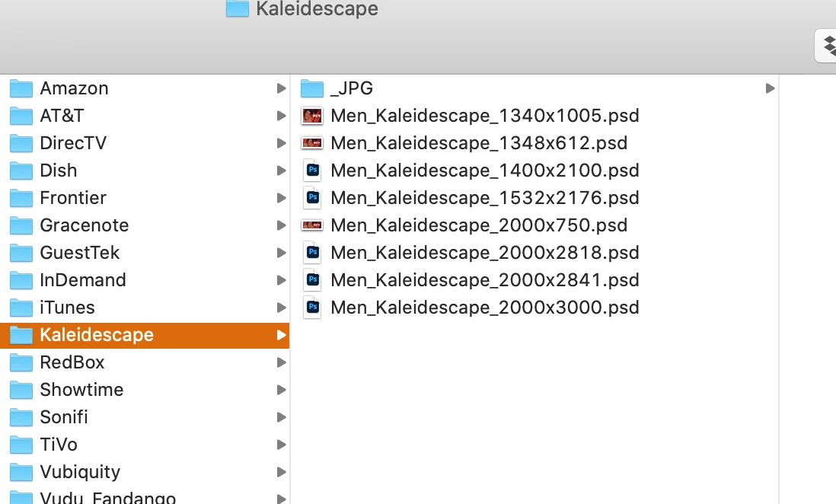Expand the RedBox folder arrow
Screen dimensions: 836x504
(x=281, y=362)
